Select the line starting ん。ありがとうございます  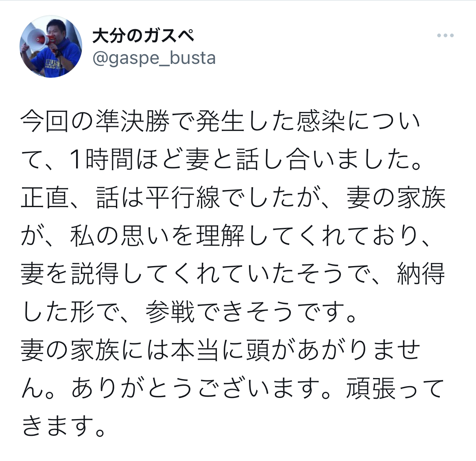click(233, 388)
